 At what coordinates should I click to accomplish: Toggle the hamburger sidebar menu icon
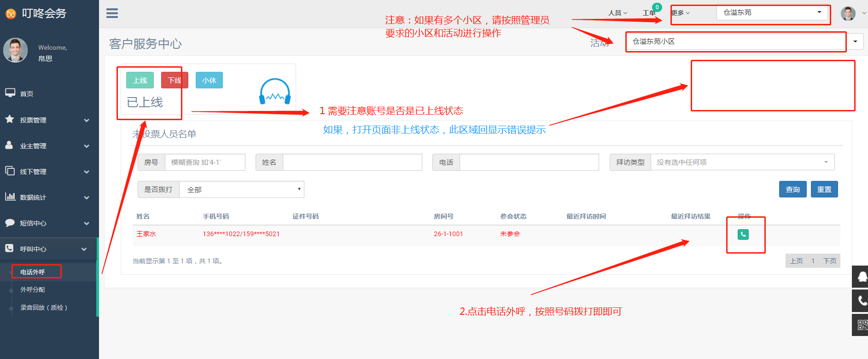pos(112,13)
